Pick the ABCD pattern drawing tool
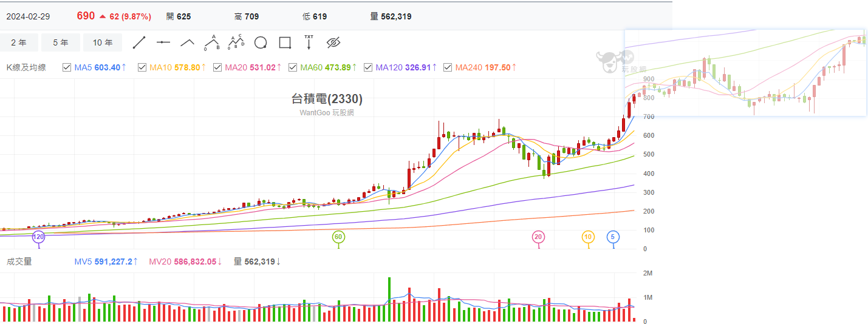The image size is (868, 324). (236, 42)
